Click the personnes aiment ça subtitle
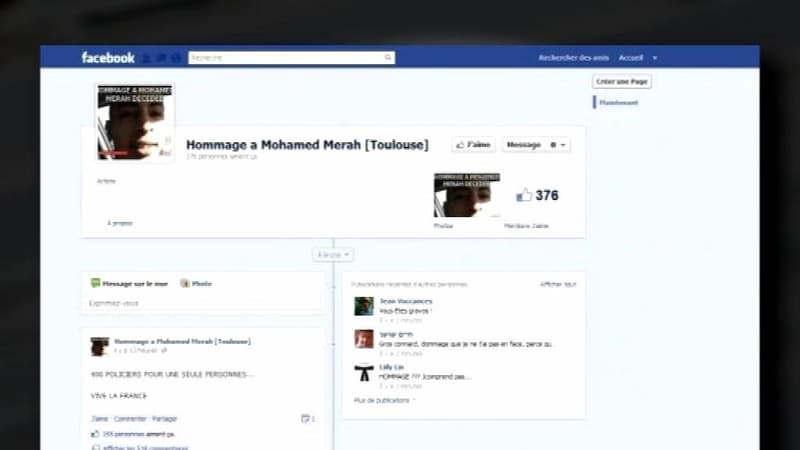The width and height of the screenshot is (800, 450). [221, 157]
